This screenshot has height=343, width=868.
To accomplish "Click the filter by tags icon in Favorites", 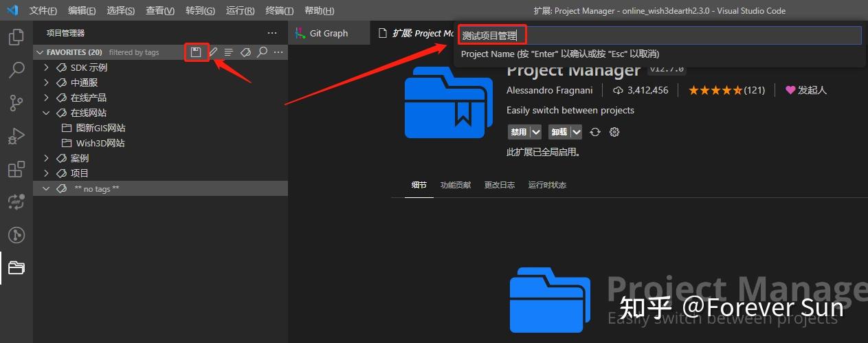I will [245, 52].
